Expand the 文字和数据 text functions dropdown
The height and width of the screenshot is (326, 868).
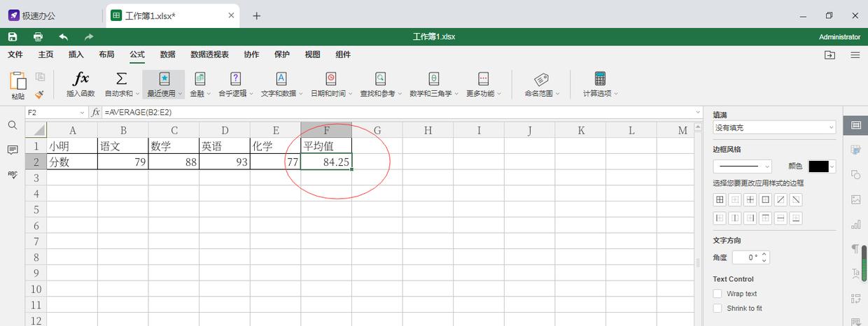tap(301, 94)
